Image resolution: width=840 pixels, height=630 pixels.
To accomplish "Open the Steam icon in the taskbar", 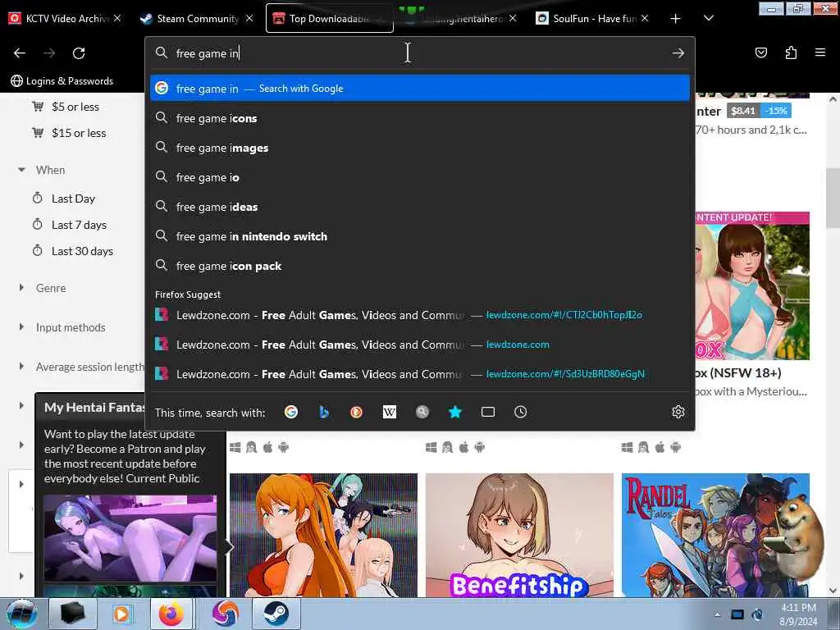I will point(276,614).
